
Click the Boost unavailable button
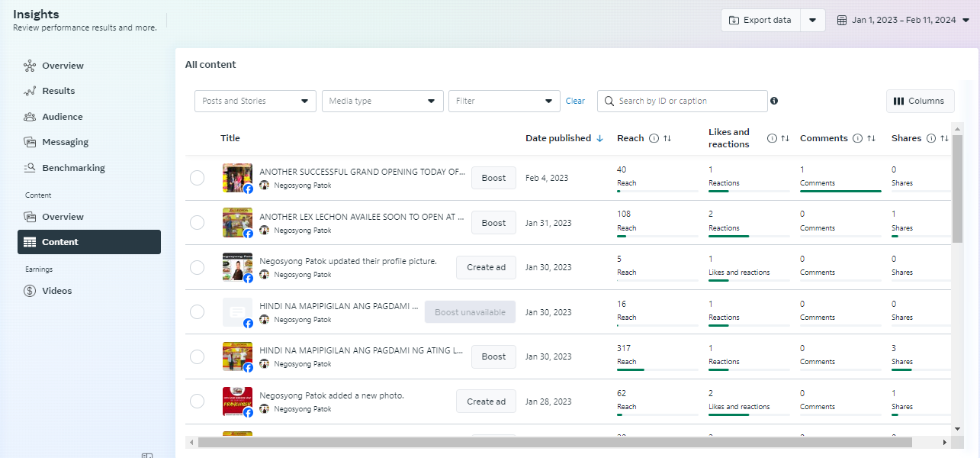click(470, 312)
